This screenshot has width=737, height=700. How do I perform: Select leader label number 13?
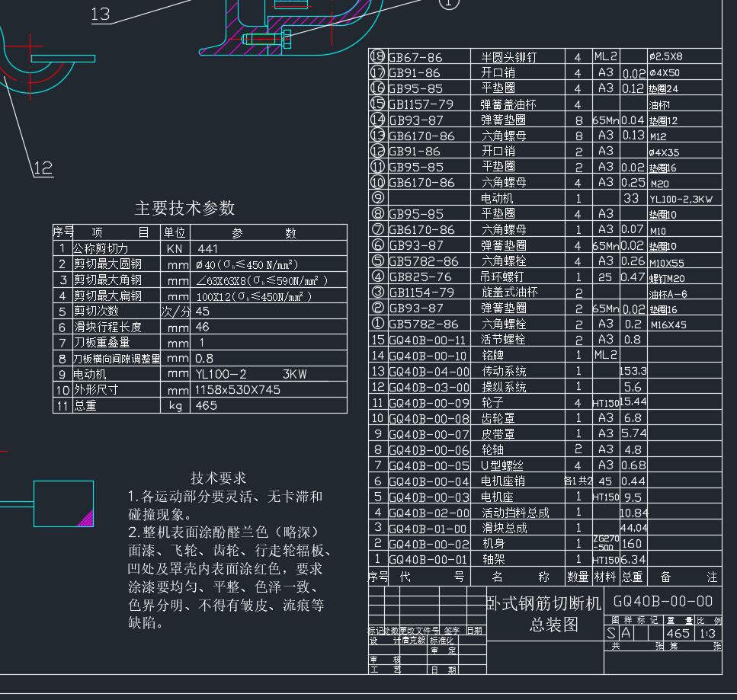[101, 14]
